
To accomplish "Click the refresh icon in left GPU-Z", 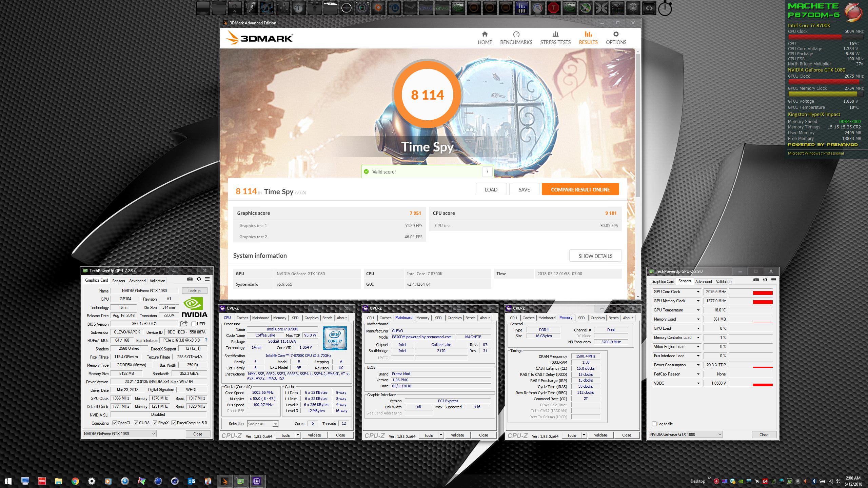I will coord(199,279).
